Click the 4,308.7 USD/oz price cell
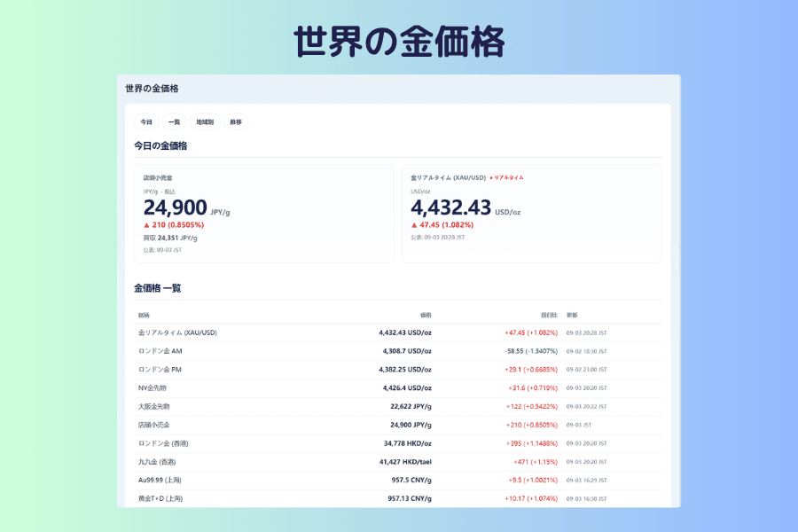Viewport: 798px width, 532px height. click(407, 351)
